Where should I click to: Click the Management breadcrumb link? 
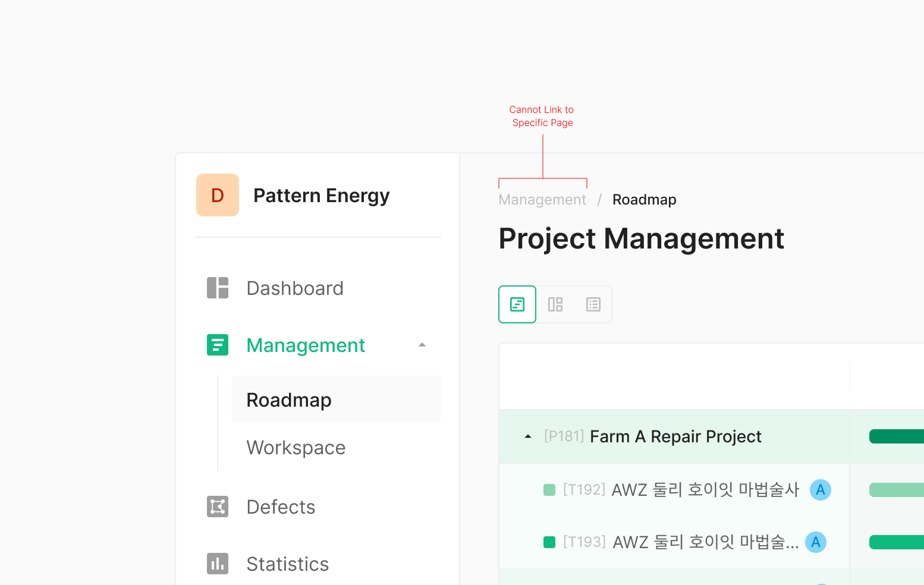tap(542, 200)
